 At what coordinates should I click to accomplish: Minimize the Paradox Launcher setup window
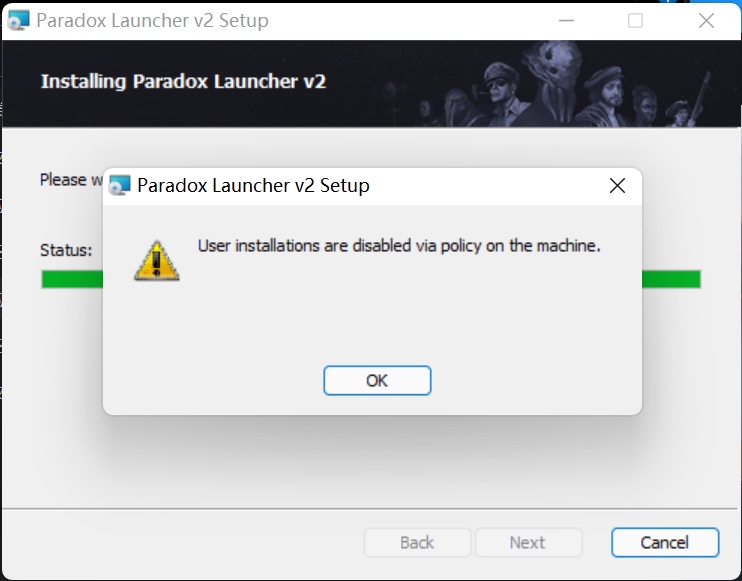coord(566,20)
